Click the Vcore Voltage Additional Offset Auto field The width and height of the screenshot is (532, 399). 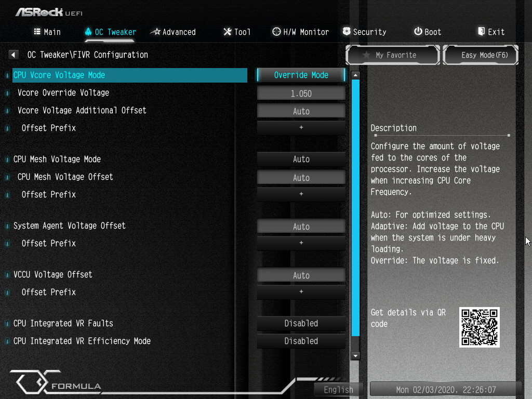click(x=301, y=111)
